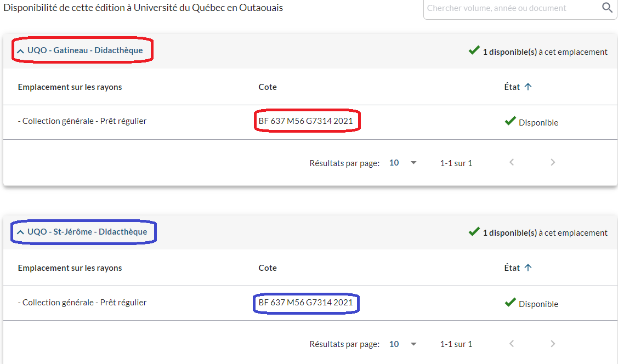
Task: Go to previous page in Gatineau table
Action: [x=512, y=162]
